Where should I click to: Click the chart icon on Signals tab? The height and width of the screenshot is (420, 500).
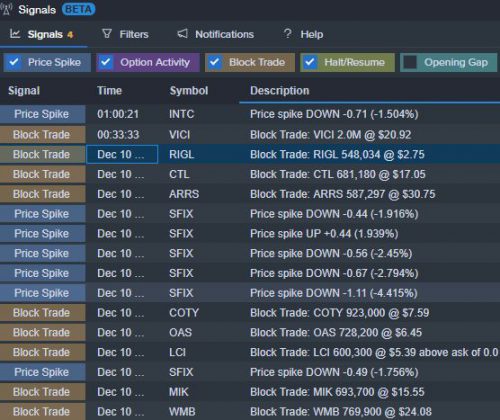(15, 33)
